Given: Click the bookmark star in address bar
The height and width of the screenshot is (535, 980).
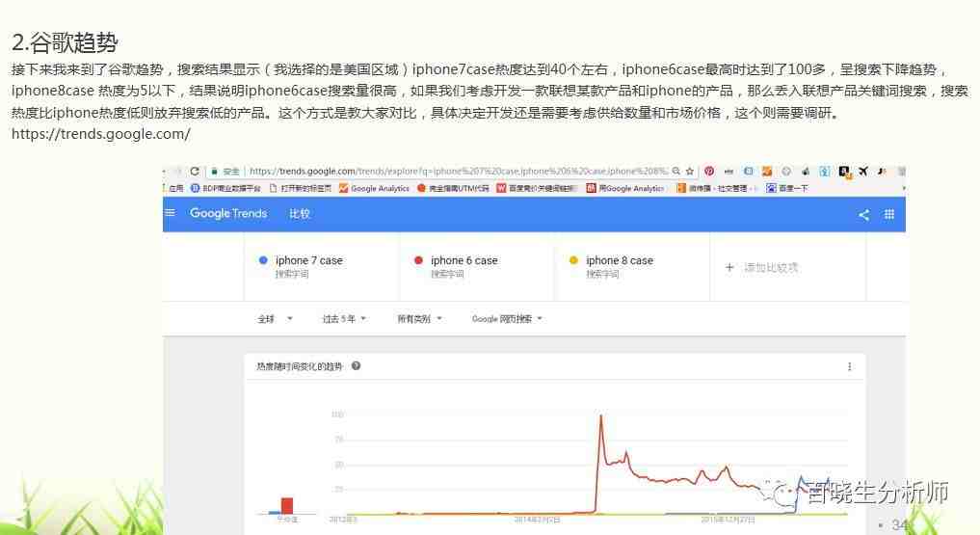Looking at the screenshot, I should point(689,171).
